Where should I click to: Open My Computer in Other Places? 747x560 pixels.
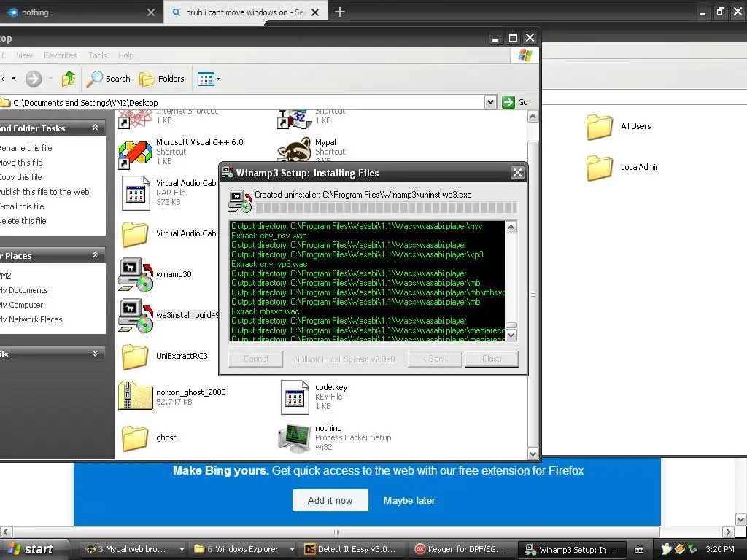(x=21, y=305)
